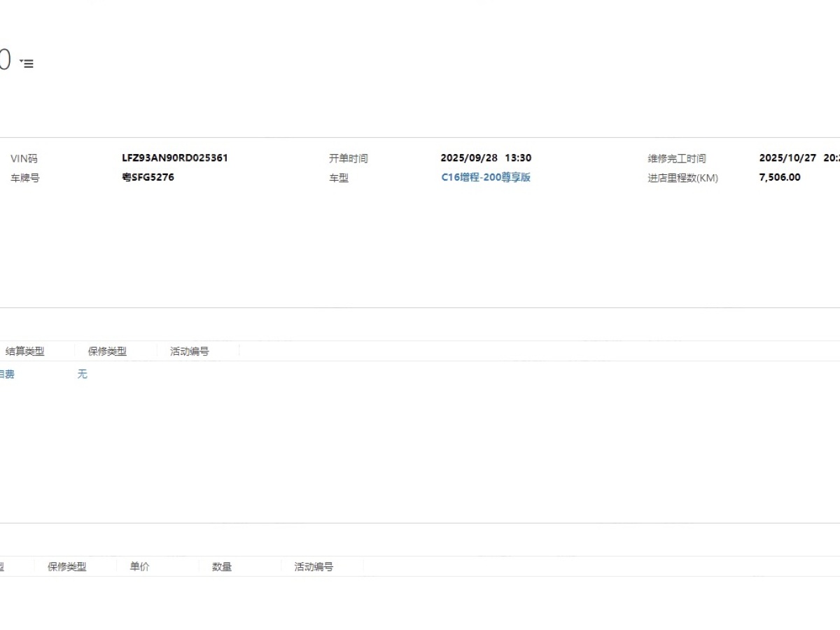The height and width of the screenshot is (630, 840).
Task: Click the mileage value 7,506.00
Action: point(780,178)
